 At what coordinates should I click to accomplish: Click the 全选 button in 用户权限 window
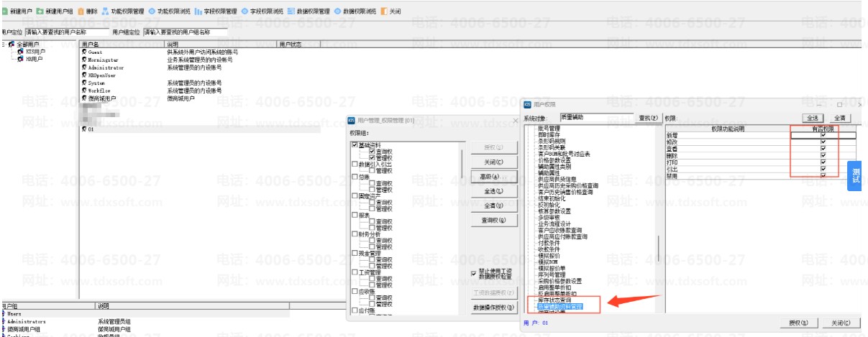click(x=813, y=117)
